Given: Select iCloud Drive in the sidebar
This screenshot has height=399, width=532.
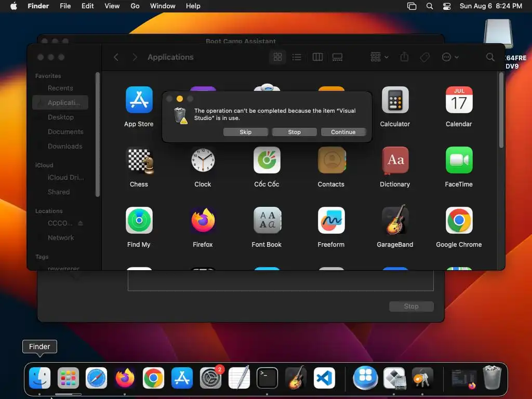Looking at the screenshot, I should [x=60, y=178].
